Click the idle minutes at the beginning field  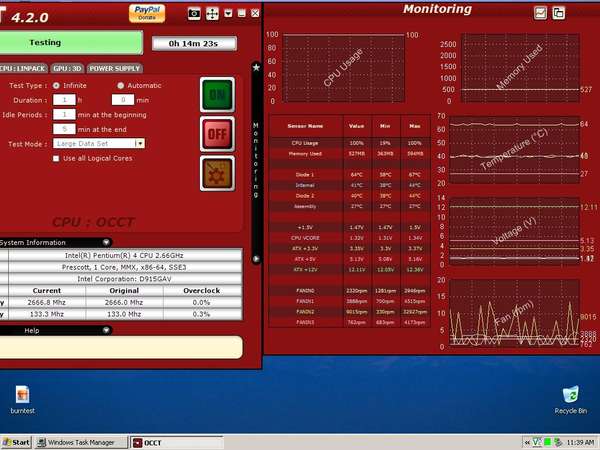64,114
